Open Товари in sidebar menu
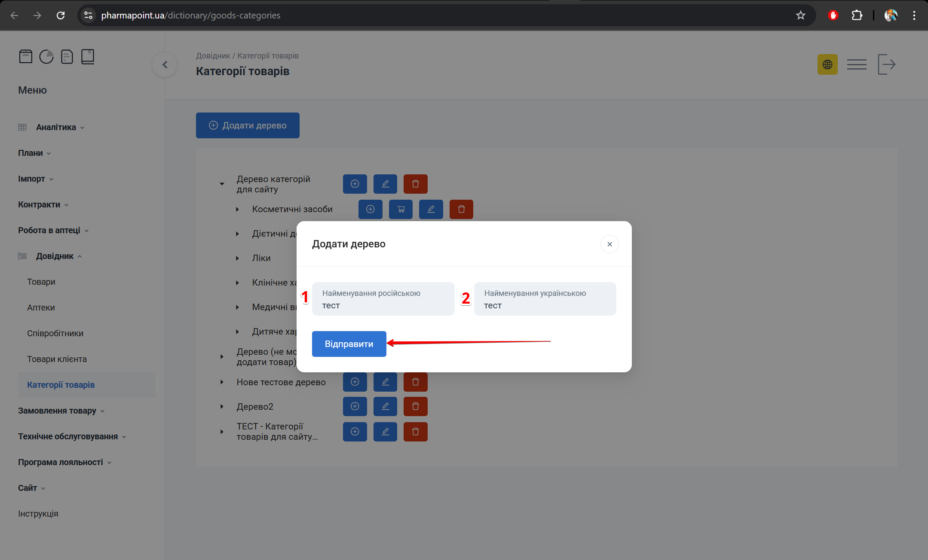This screenshot has width=928, height=560. [41, 282]
